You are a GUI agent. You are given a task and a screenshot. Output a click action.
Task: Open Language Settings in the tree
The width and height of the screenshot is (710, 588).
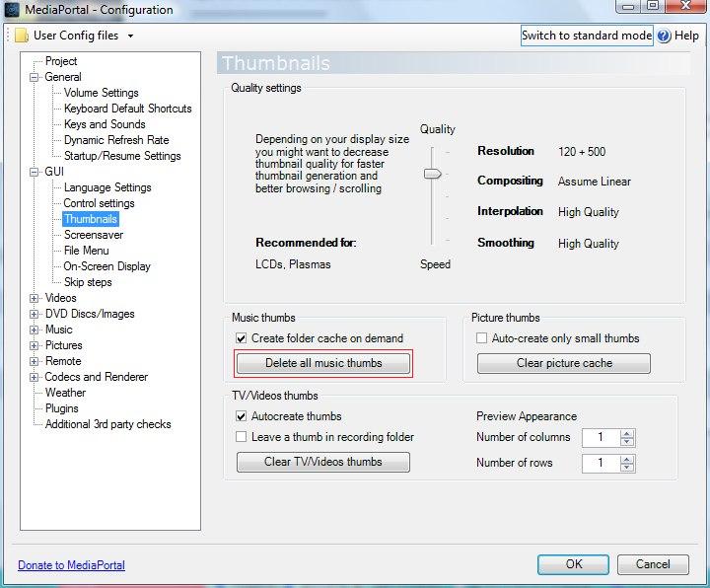coord(107,187)
